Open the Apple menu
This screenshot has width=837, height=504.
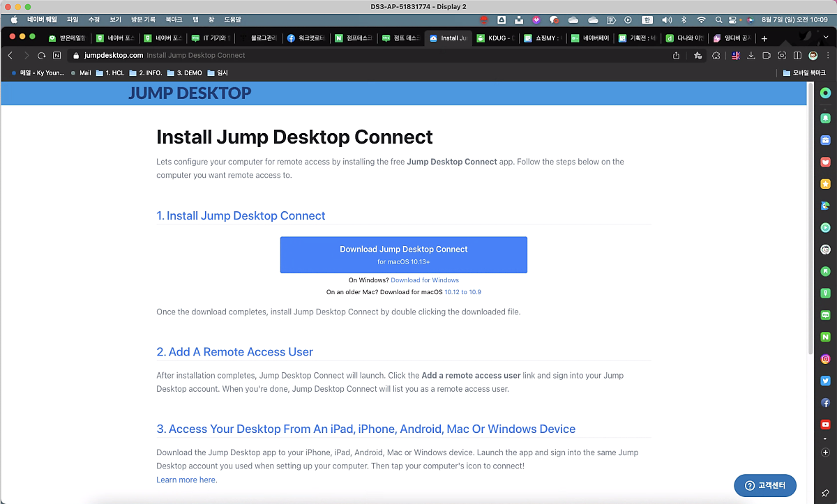(13, 20)
